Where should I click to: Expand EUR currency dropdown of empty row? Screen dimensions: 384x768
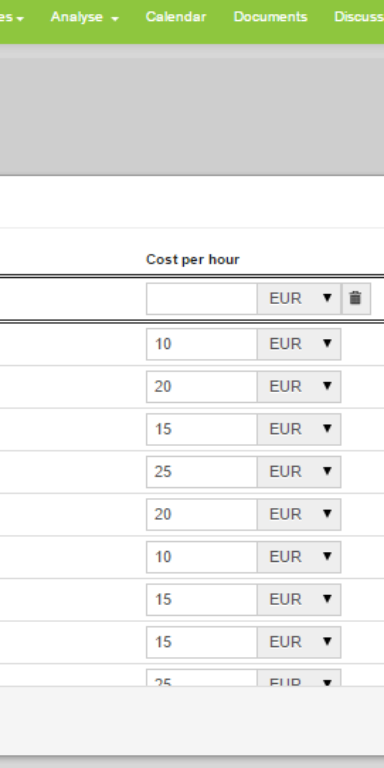click(299, 298)
